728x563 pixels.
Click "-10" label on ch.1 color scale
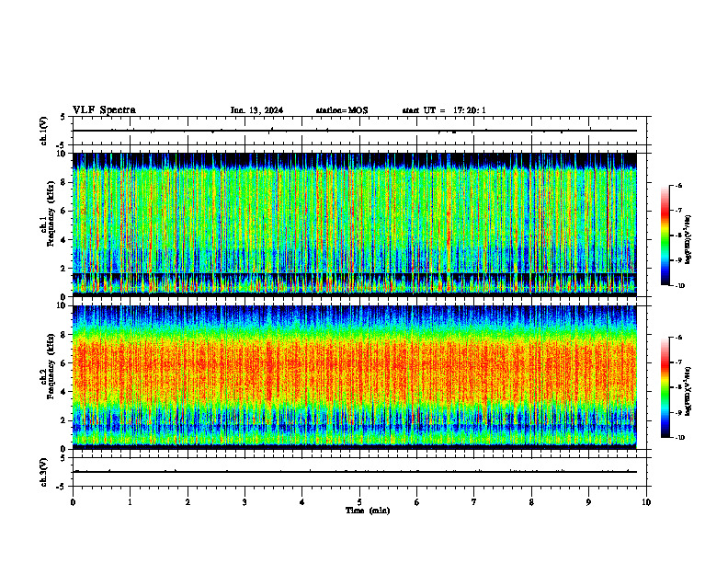[x=680, y=286]
